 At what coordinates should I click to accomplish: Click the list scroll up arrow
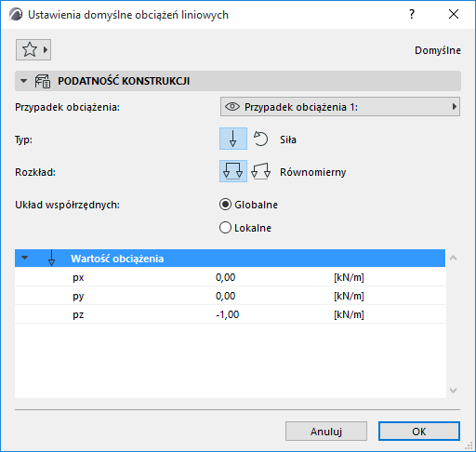[453, 258]
